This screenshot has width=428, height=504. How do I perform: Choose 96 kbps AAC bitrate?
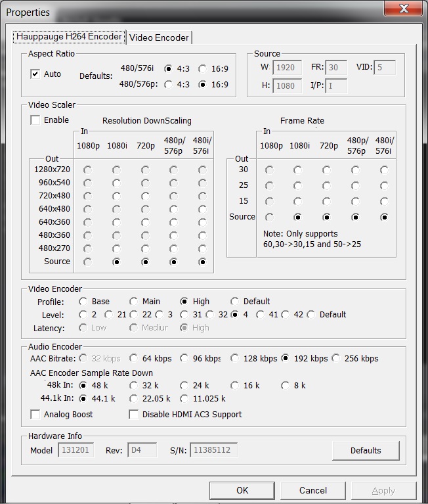click(184, 358)
